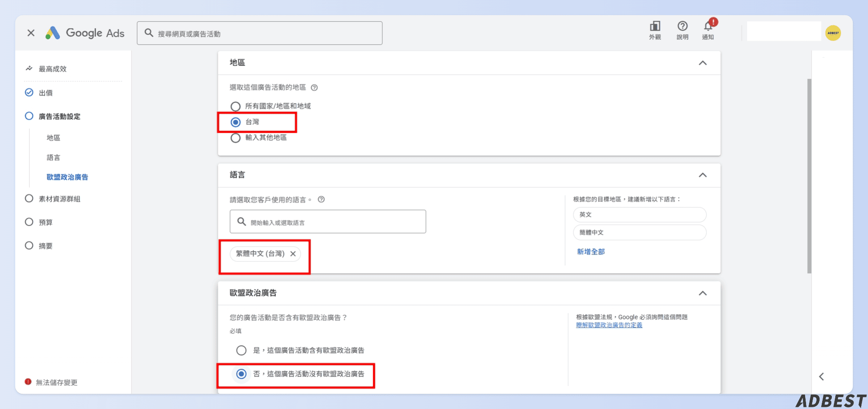Screen dimensions: 868x409
Task: Click the ADBEST account avatar
Action: click(833, 33)
